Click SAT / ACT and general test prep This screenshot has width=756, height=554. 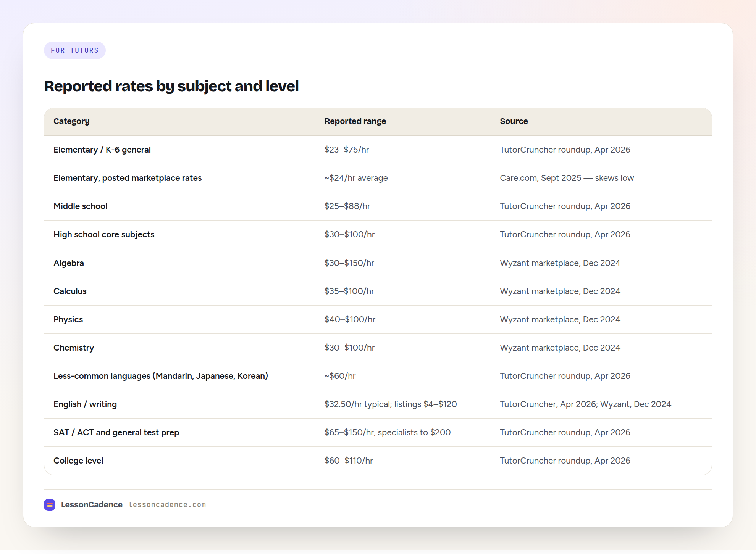click(x=116, y=432)
